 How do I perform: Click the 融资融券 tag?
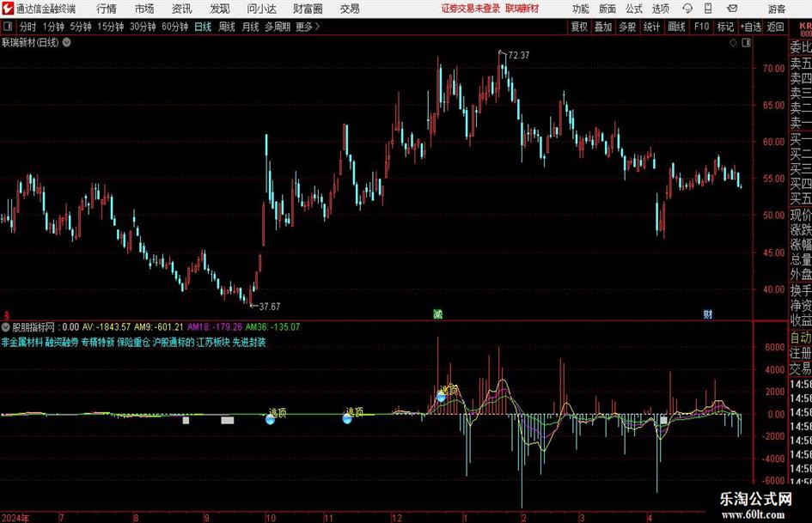(62, 343)
